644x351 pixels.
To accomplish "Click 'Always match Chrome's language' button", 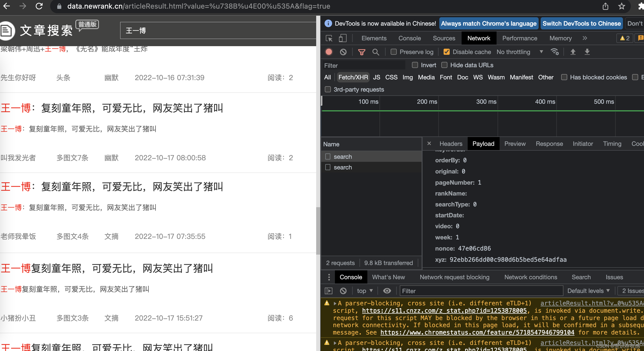I will [x=489, y=24].
